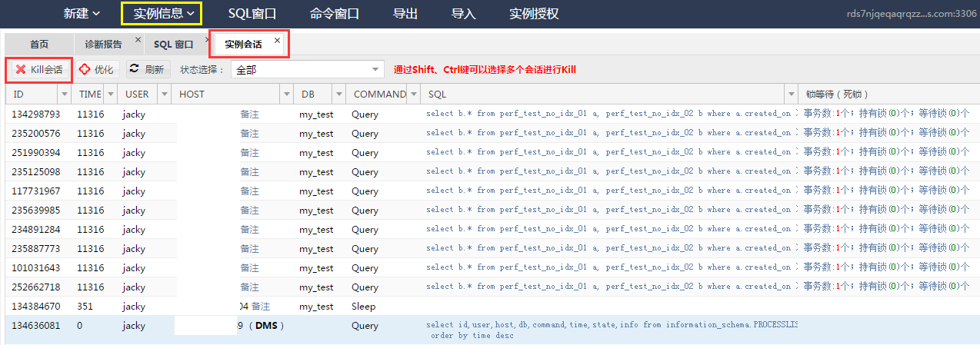Click the 优化 optimize button
980x345 pixels.
97,70
